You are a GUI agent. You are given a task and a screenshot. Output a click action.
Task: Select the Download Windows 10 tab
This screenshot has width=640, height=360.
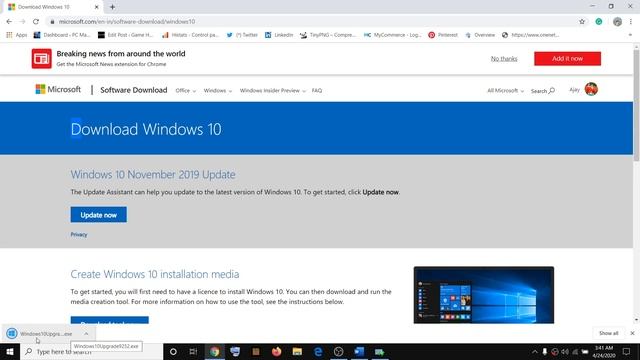click(x=54, y=7)
